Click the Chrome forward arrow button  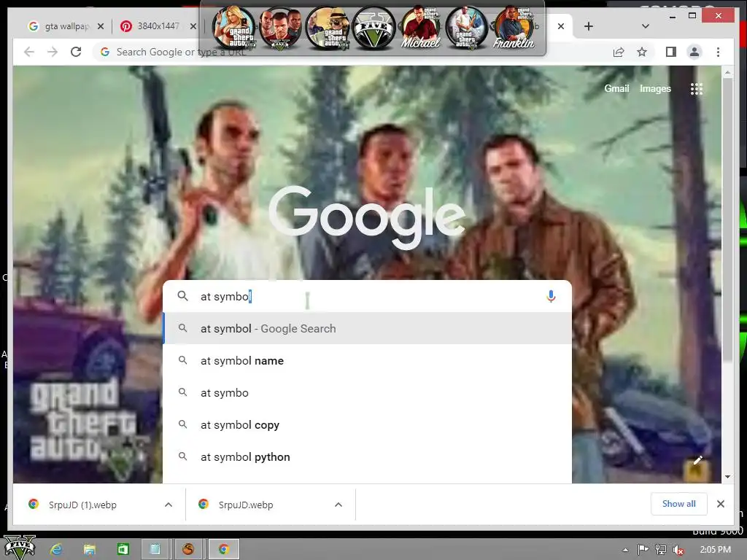53,52
